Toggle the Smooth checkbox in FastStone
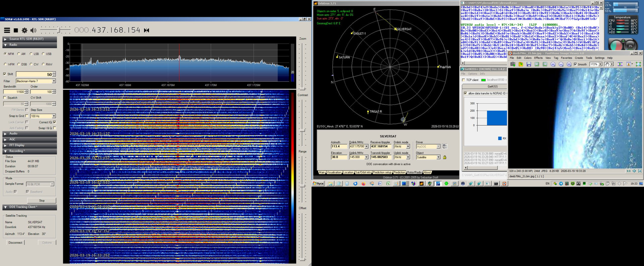The height and width of the screenshot is (266, 644). (575, 64)
